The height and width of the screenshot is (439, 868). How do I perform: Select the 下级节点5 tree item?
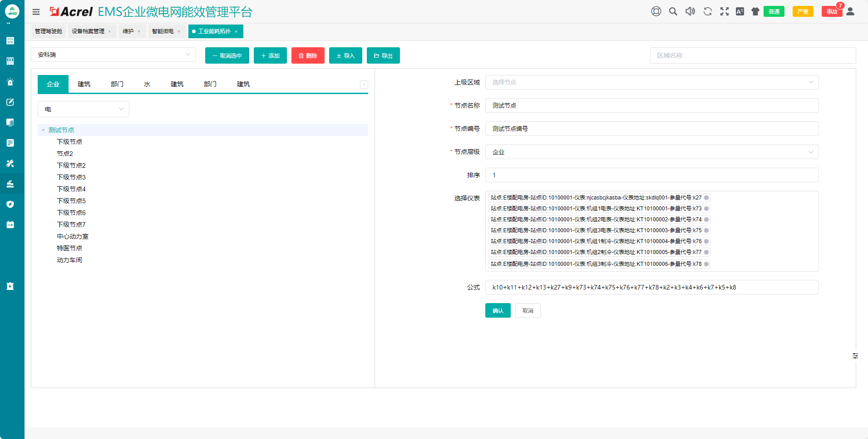71,201
